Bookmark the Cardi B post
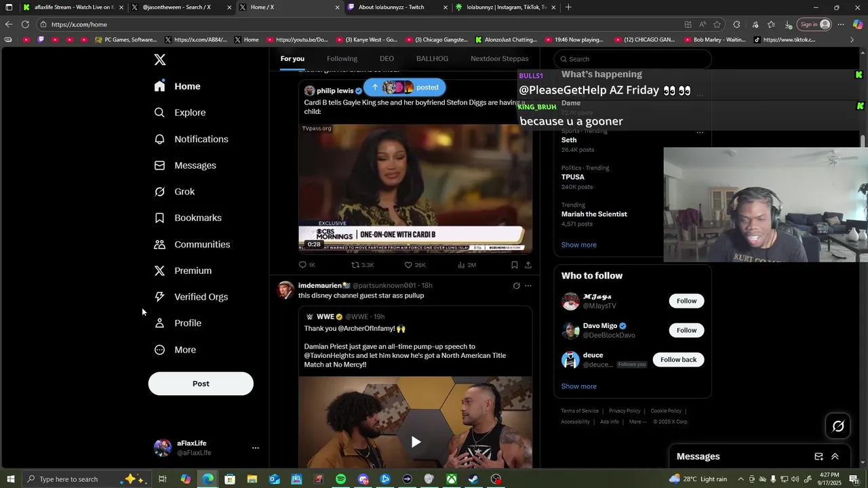868x488 pixels. pyautogui.click(x=515, y=265)
